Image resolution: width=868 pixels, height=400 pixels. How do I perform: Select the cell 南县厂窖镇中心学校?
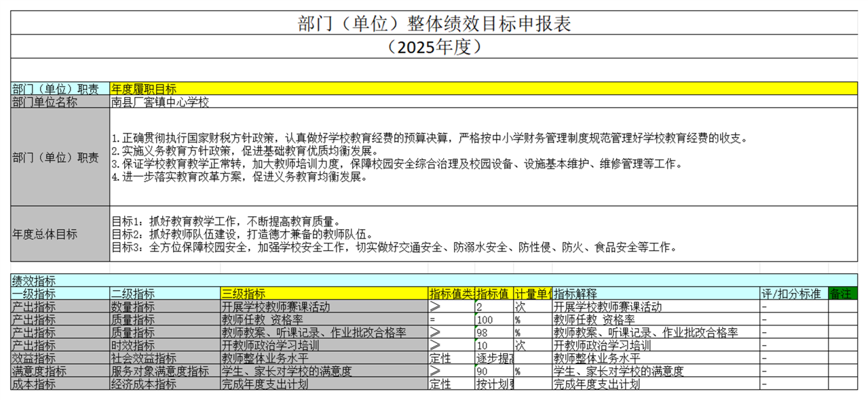(484, 102)
